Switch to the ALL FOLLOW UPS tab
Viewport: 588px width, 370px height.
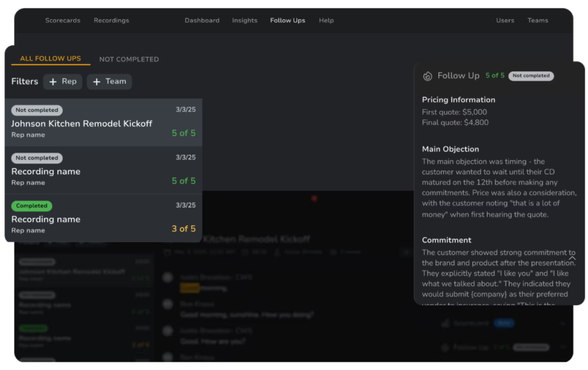click(51, 58)
